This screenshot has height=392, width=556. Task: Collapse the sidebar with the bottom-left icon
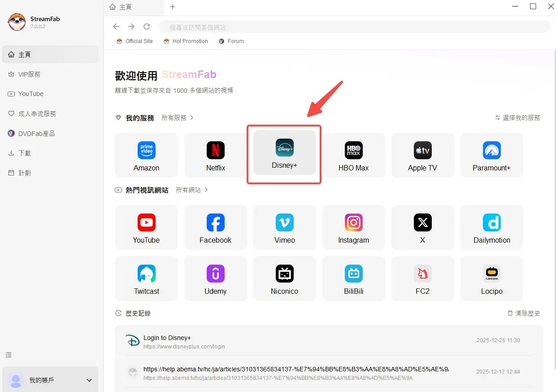pyautogui.click(x=9, y=355)
